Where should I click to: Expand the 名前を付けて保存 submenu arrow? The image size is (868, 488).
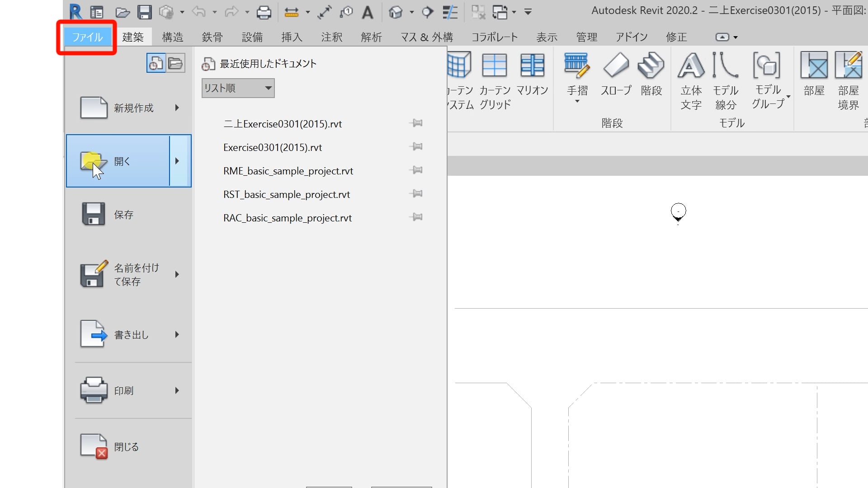(x=177, y=274)
